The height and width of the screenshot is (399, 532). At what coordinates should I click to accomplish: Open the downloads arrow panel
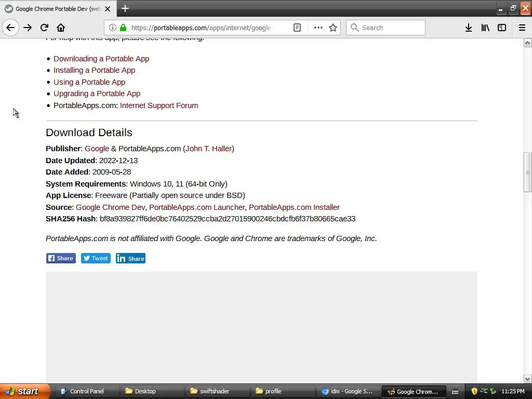tap(469, 28)
